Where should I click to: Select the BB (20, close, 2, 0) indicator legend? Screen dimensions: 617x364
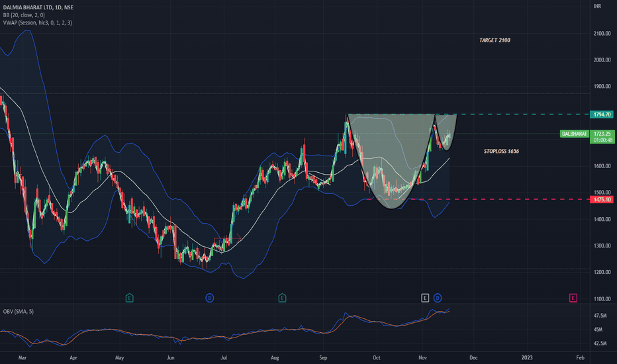click(24, 15)
